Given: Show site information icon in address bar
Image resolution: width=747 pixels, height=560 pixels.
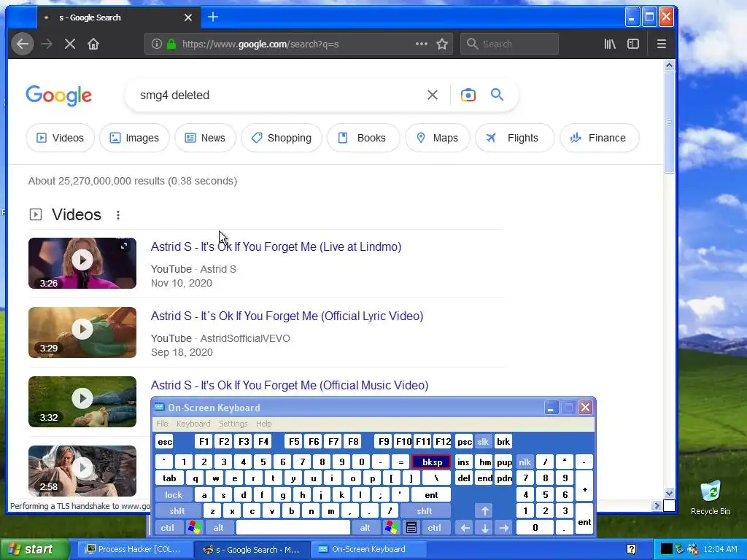Looking at the screenshot, I should pos(156,44).
